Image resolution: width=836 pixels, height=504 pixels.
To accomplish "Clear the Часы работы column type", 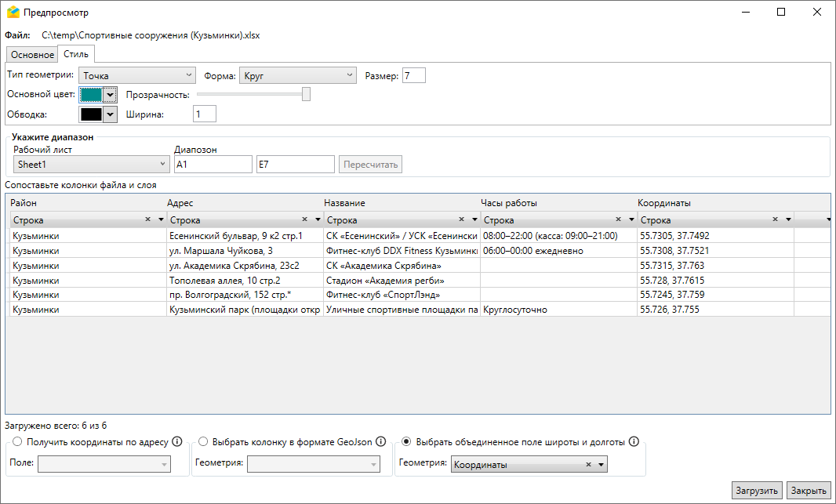I will 619,220.
